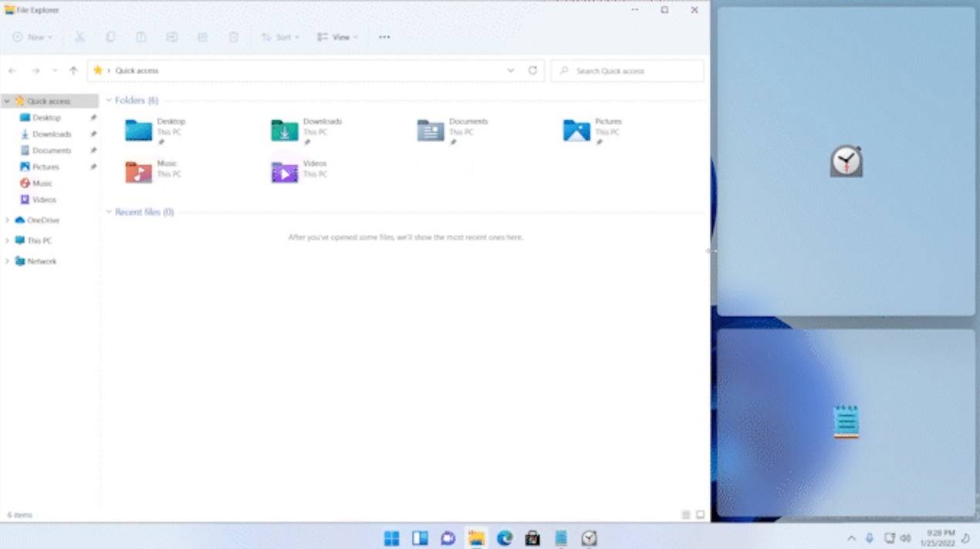Select the Paste icon
This screenshot has width=980, height=549.
point(141,36)
